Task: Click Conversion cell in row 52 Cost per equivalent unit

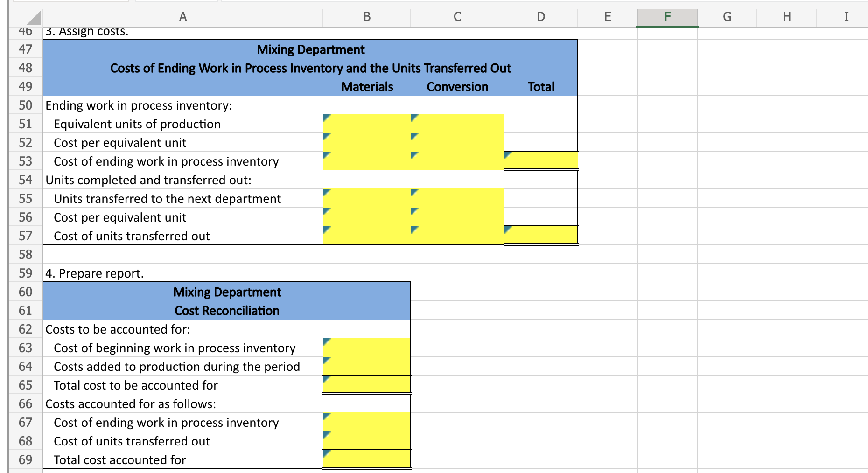Action: (457, 142)
